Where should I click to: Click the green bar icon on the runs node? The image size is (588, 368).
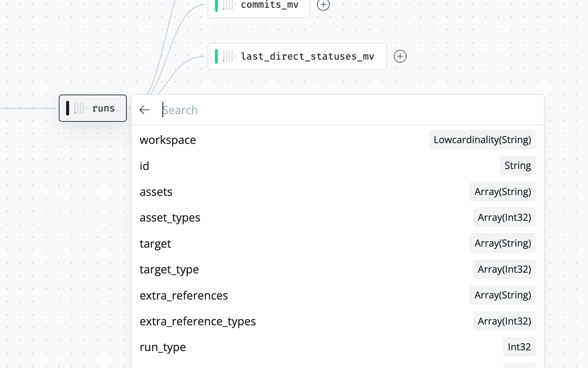tap(68, 108)
